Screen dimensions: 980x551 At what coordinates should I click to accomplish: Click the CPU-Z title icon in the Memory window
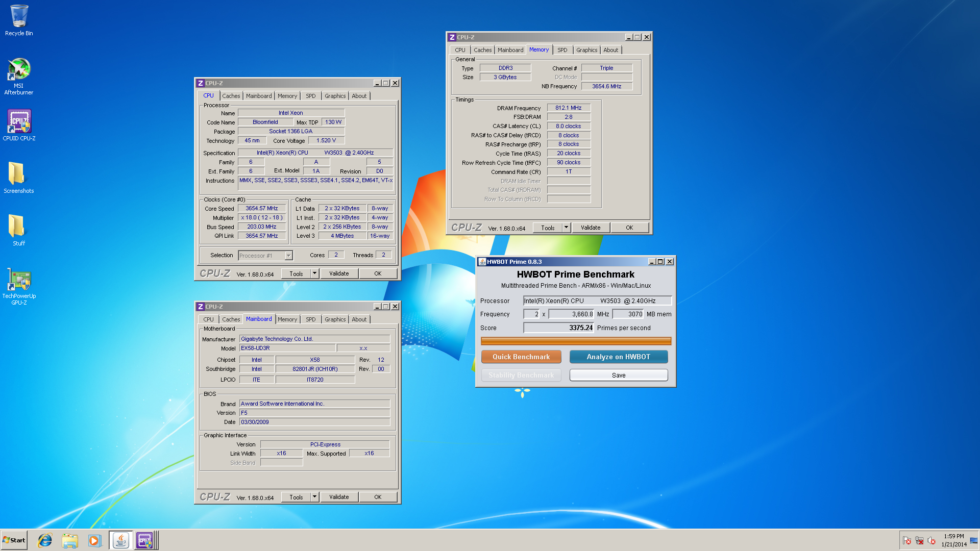pos(452,37)
